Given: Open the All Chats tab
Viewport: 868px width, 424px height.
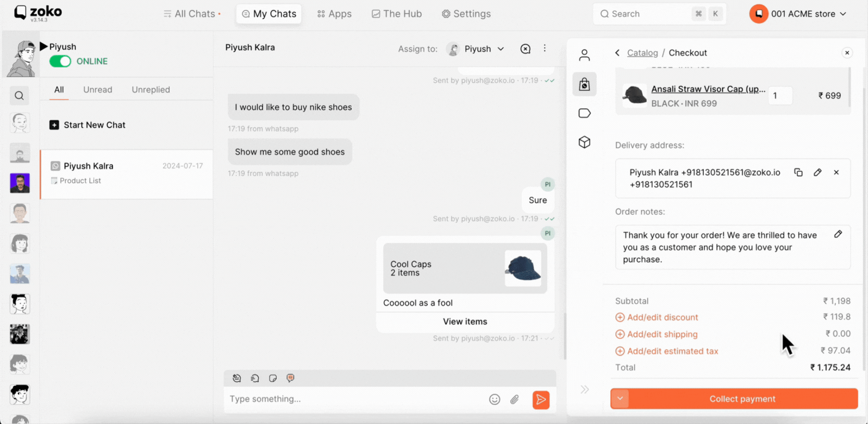Looking at the screenshot, I should 192,14.
